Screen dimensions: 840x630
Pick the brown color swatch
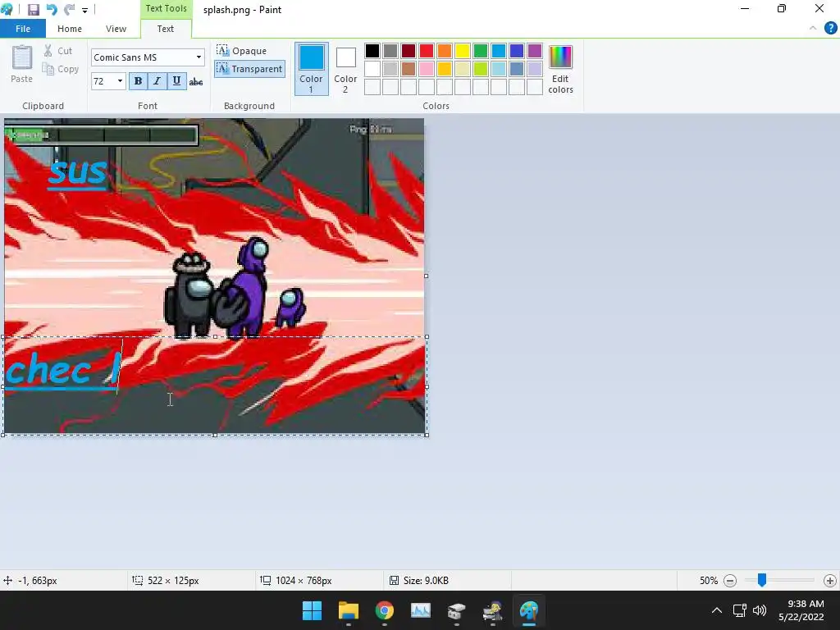click(x=409, y=69)
